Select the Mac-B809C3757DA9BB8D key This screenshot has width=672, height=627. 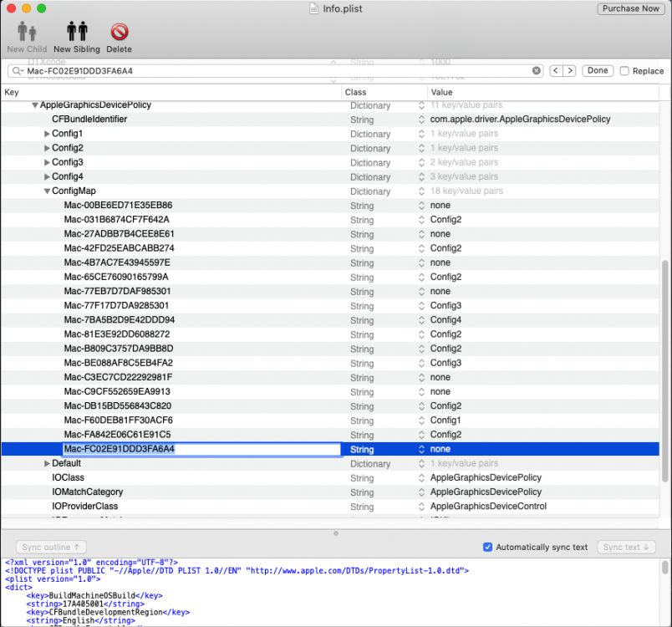pos(119,349)
